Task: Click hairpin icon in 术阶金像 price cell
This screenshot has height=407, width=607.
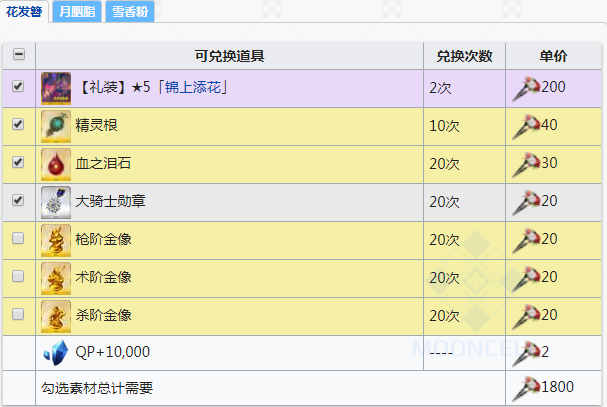Action: point(526,278)
